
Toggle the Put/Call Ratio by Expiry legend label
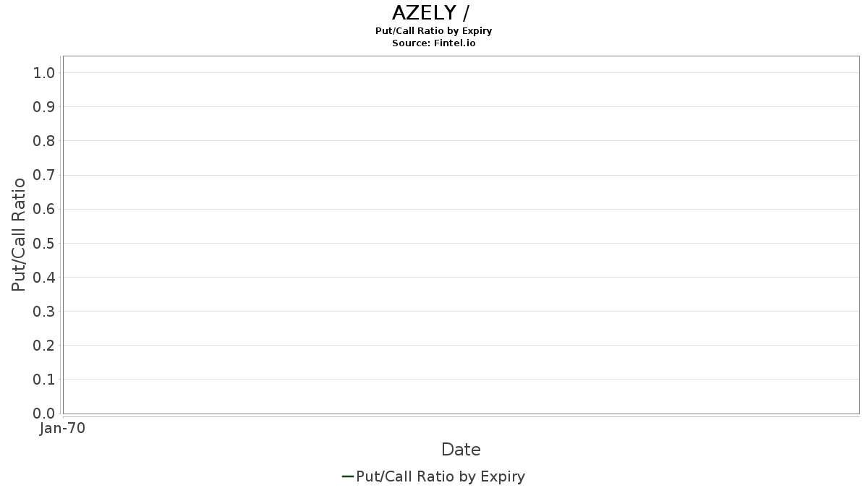coord(440,476)
